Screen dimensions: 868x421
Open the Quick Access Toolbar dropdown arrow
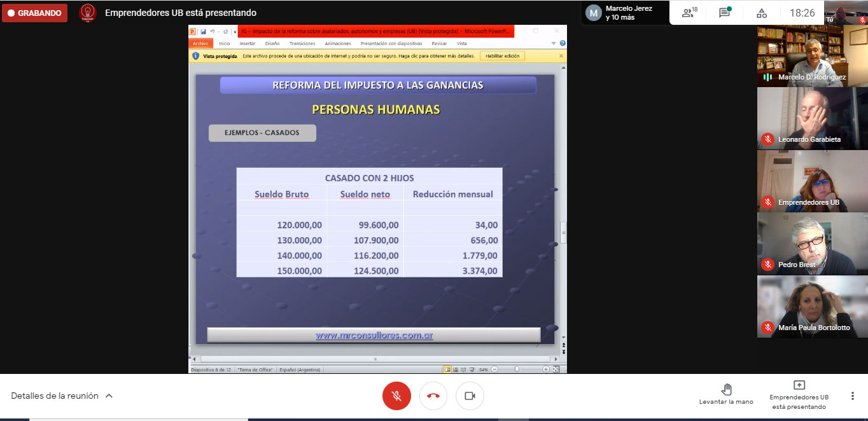[x=234, y=31]
